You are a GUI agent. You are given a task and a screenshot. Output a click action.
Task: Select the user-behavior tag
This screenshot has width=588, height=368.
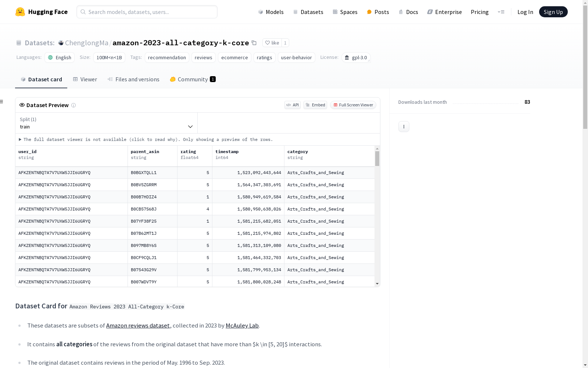point(297,57)
